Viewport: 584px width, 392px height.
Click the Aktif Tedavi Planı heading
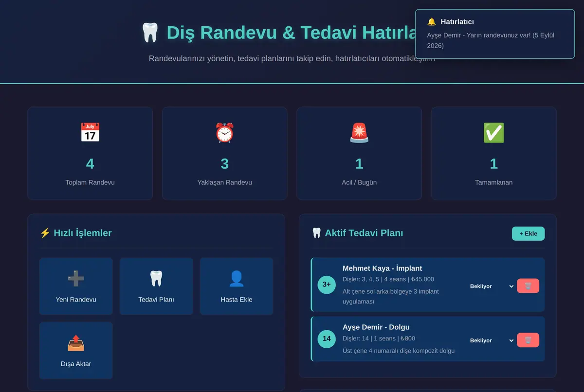point(364,233)
